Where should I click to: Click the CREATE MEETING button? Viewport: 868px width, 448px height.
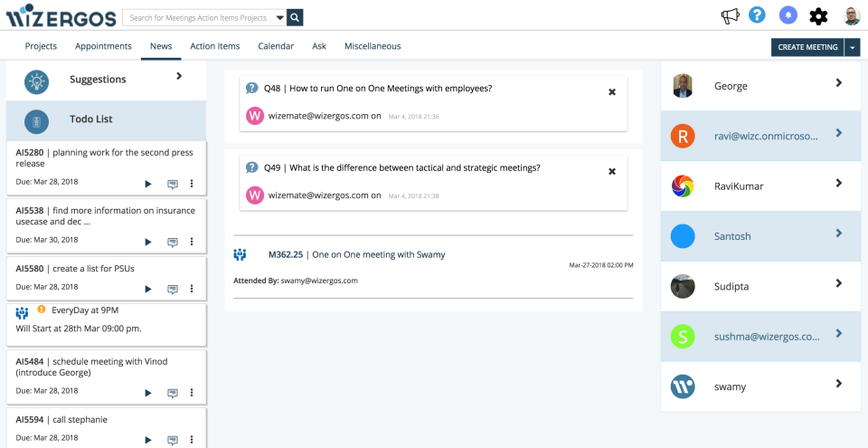[807, 47]
